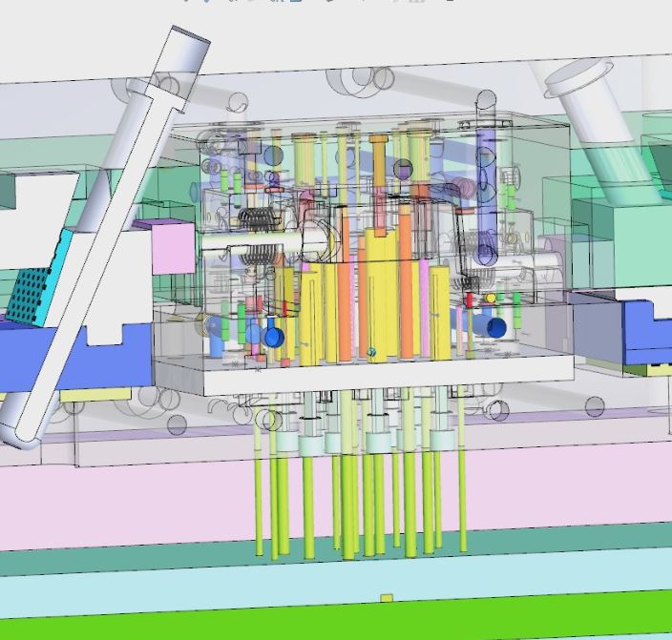The height and width of the screenshot is (640, 672).
Task: Select the blue sphere on the right side
Action: click(x=495, y=328)
